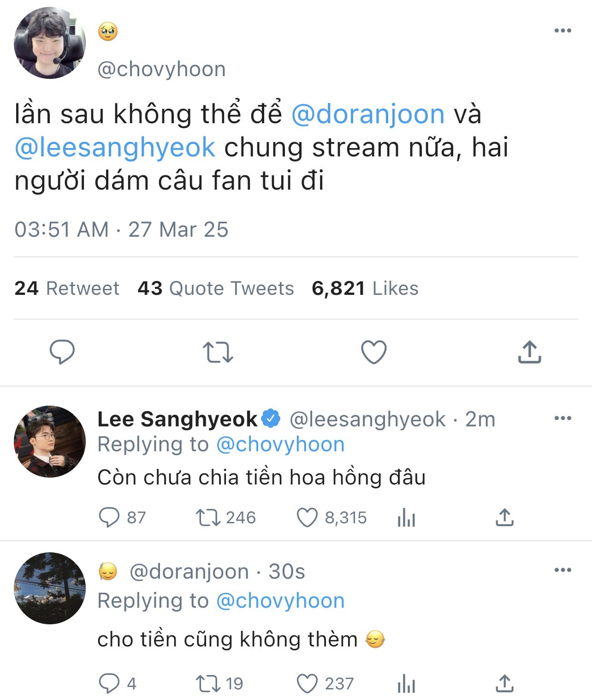
Task: Open more options on Lee Sanghyeok's reply
Action: tap(563, 419)
